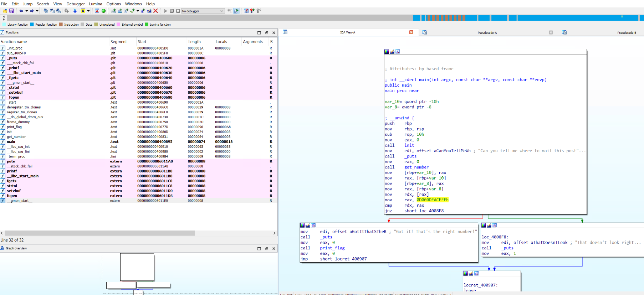Viewport: 644px width, 295px height.
Task: Open the 'No debugger' combo box
Action: click(x=203, y=11)
